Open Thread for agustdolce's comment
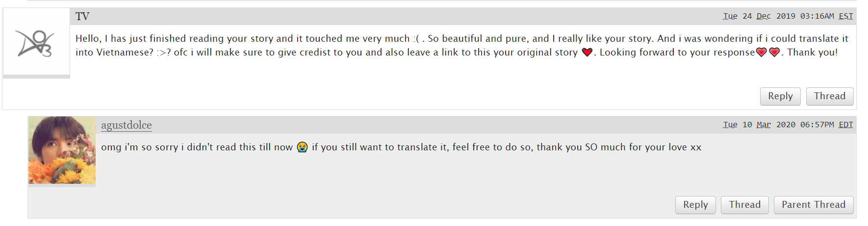The image size is (868, 226). [744, 205]
